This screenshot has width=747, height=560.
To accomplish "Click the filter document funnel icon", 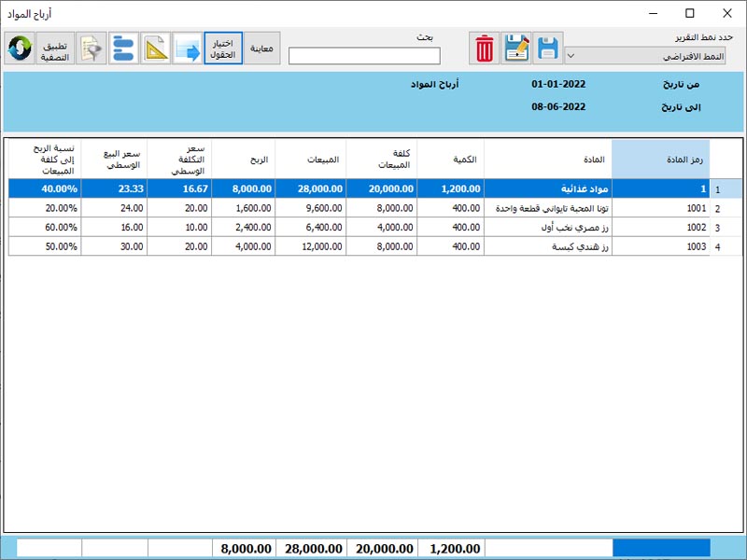I will pos(92,49).
